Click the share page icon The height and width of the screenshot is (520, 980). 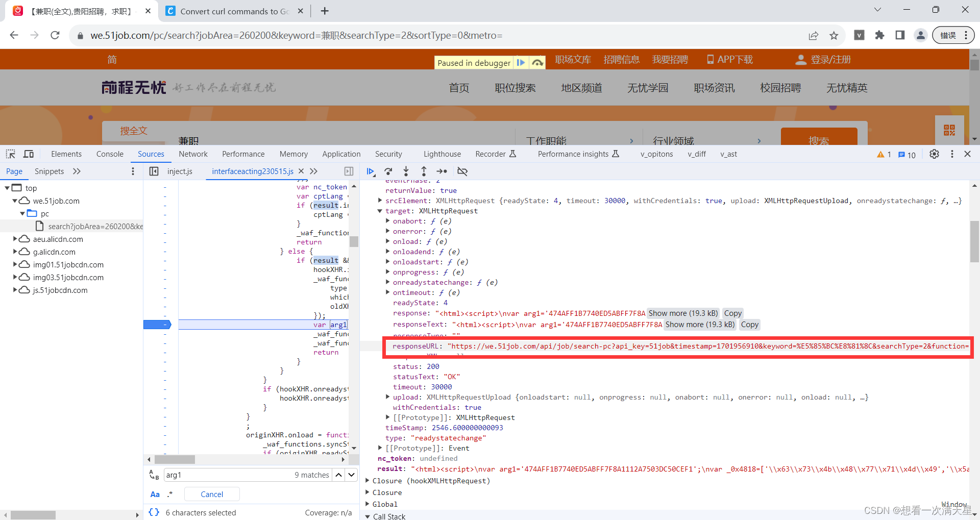(x=814, y=36)
